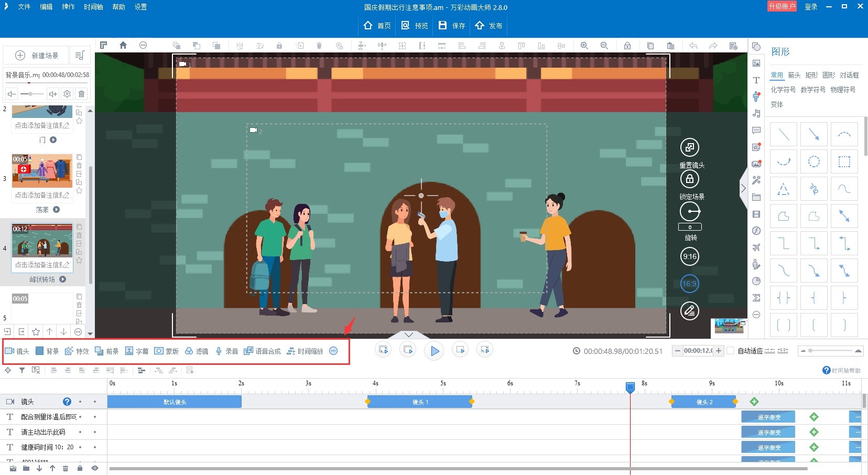Image resolution: width=868 pixels, height=475 pixels.
Task: Collapse the right shapes panel arrow
Action: click(743, 188)
